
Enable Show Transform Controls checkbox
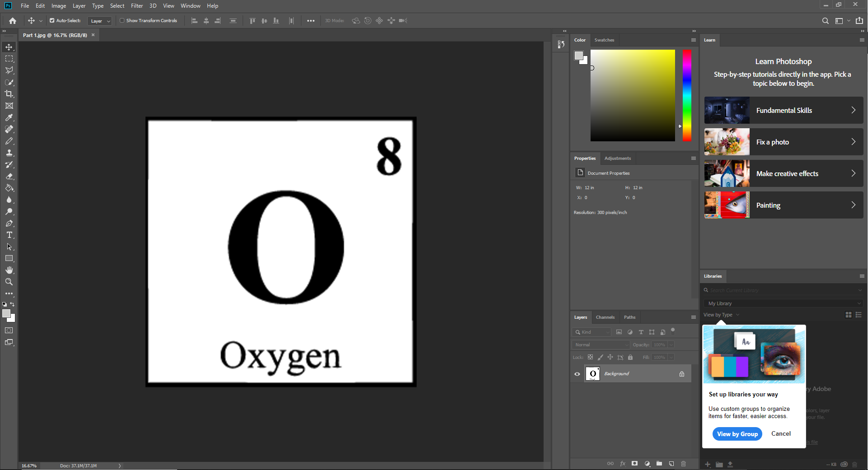pos(122,21)
